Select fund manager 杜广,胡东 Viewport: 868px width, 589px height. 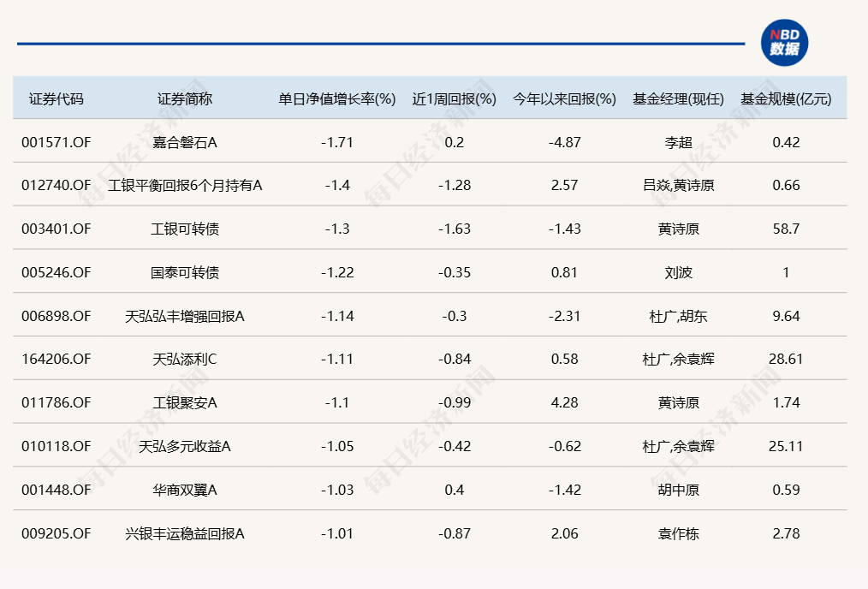(679, 316)
